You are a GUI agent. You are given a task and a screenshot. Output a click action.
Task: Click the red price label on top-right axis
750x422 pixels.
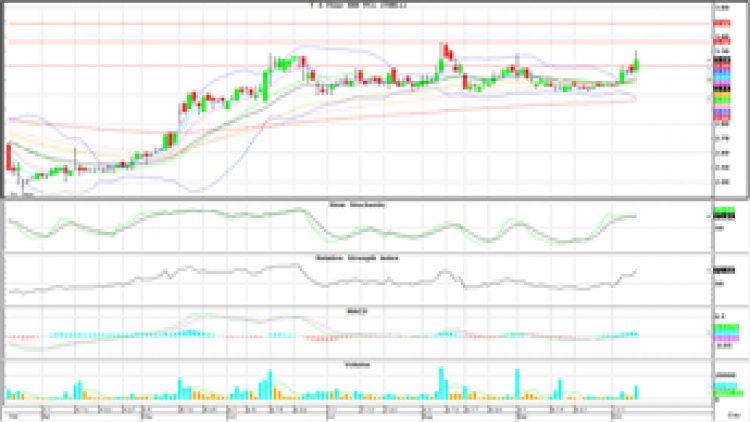pyautogui.click(x=720, y=22)
